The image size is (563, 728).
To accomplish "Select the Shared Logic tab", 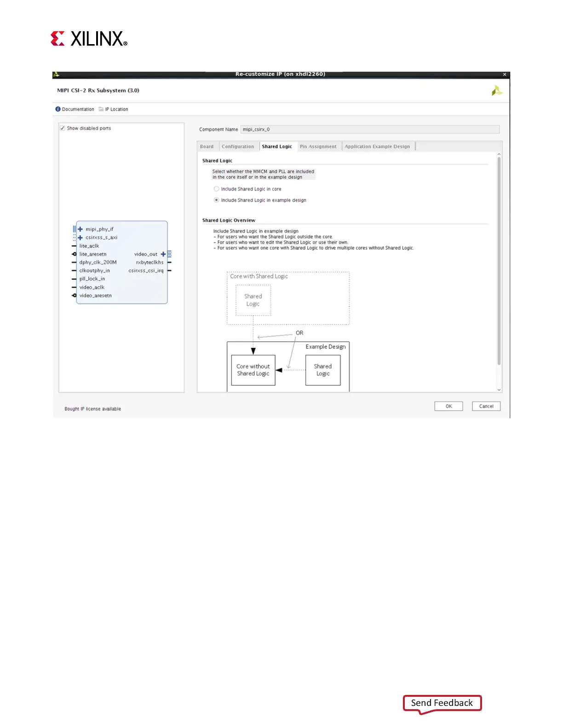I will (277, 147).
